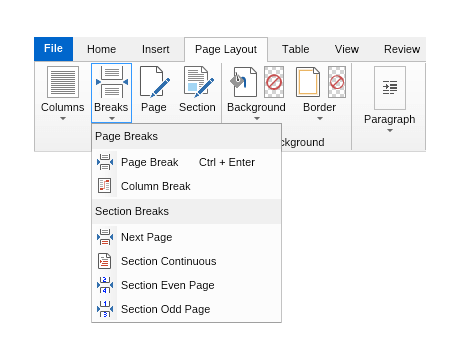This screenshot has width=460, height=360.
Task: Click the Section label in ribbon
Action: coord(197,107)
